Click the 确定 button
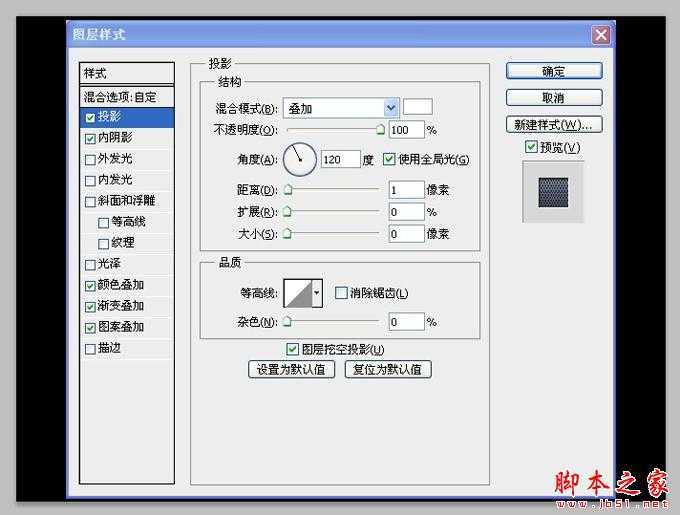The image size is (680, 515). click(x=554, y=71)
